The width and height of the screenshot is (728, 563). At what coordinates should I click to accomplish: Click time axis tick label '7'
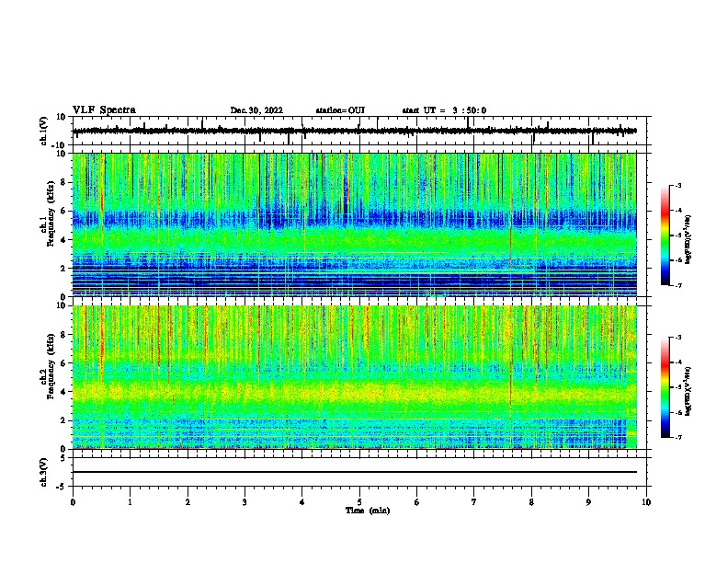[x=474, y=502]
